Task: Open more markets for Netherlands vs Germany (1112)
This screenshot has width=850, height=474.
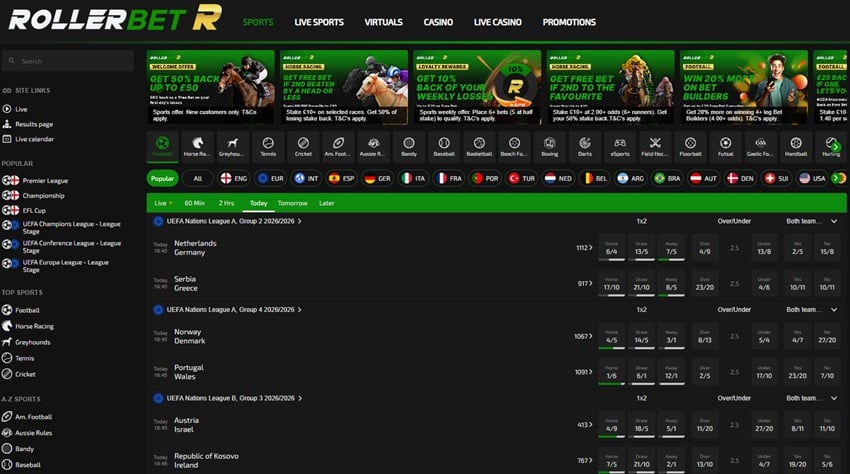Action: (x=584, y=248)
